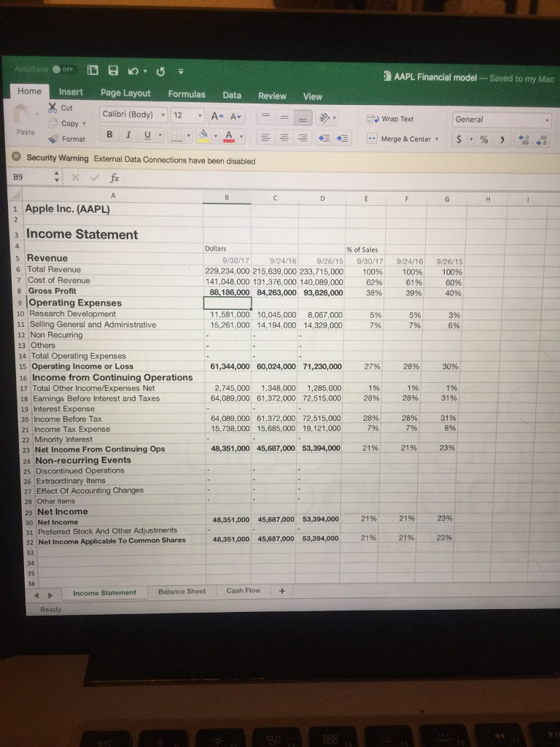Click the Save disk icon
Screen dimensions: 560x747
113,71
